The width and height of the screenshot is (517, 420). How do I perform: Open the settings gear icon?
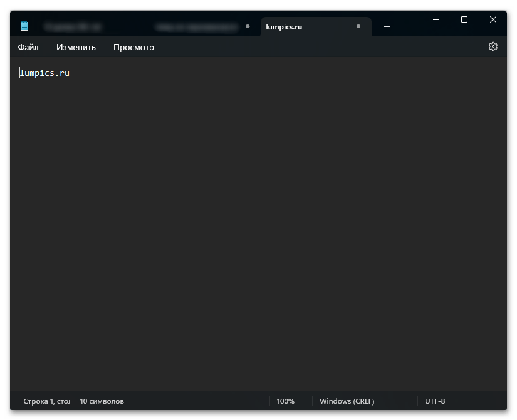493,47
